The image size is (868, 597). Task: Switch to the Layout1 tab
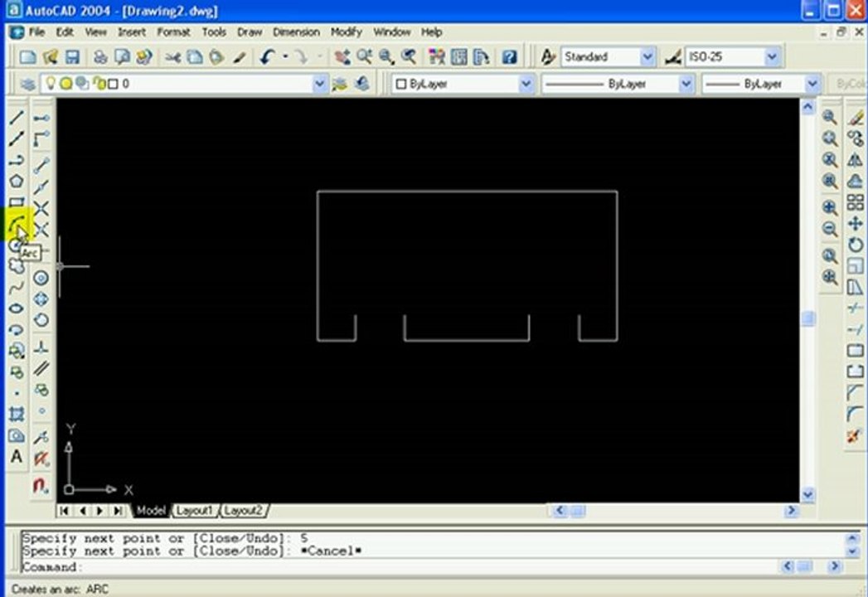pyautogui.click(x=194, y=511)
